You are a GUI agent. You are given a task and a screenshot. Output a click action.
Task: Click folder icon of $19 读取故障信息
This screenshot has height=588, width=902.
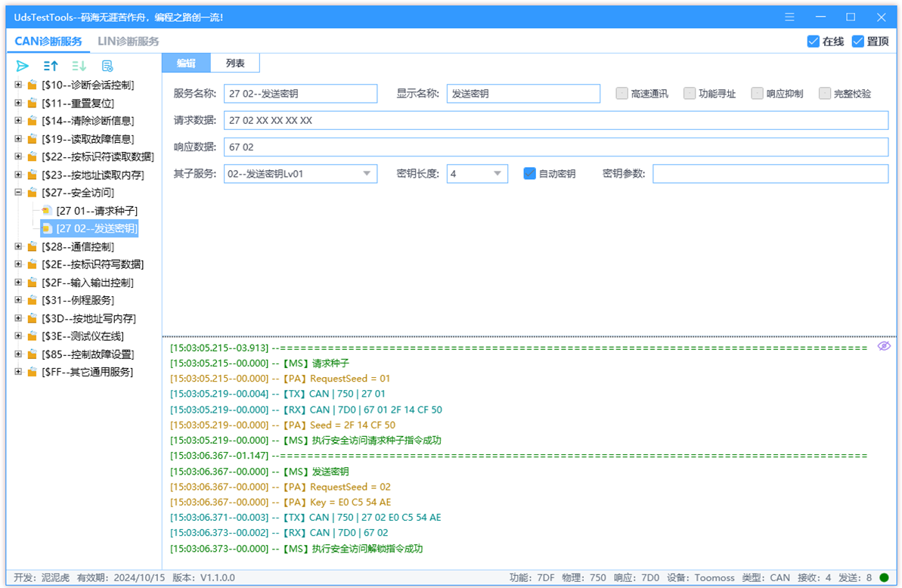33,139
